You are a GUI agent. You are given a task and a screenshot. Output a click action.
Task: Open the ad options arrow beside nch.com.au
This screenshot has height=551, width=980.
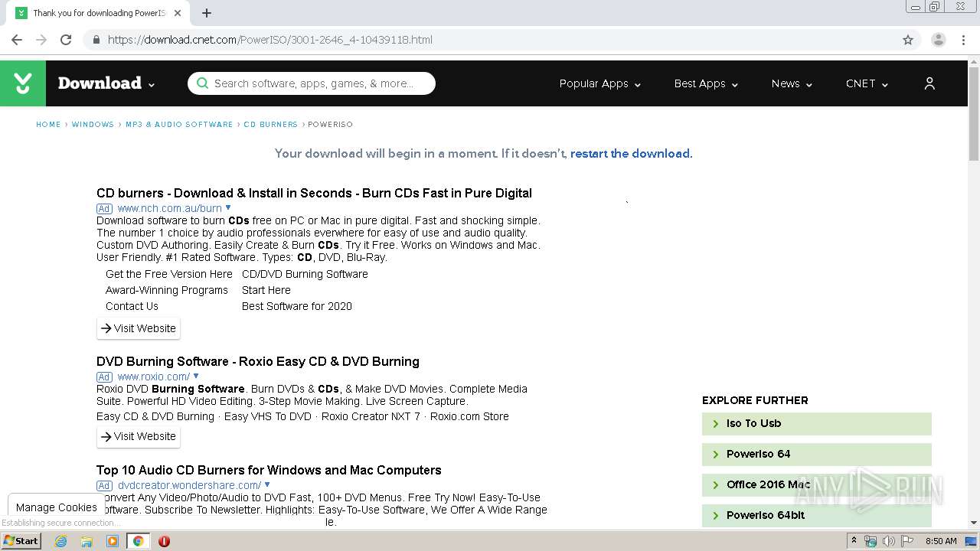pos(227,208)
